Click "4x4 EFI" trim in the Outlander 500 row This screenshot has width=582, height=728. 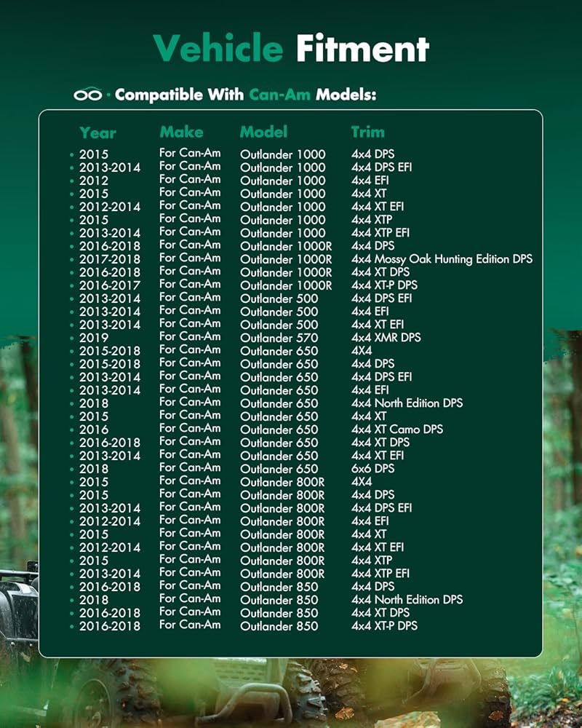[x=370, y=312]
